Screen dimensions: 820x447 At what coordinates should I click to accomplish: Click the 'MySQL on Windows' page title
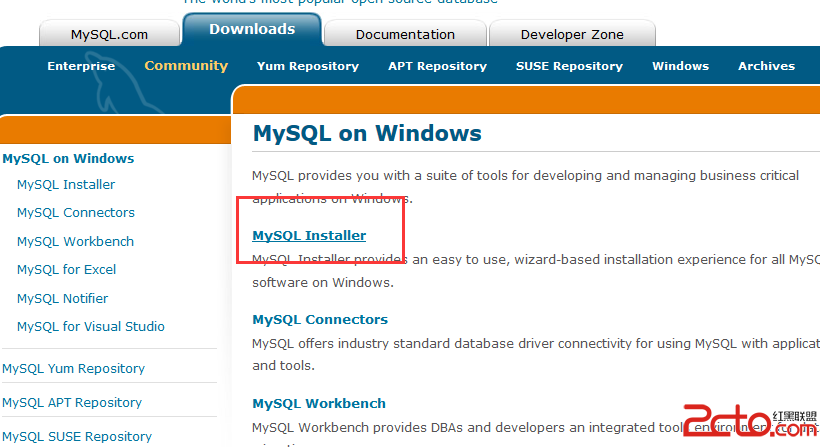(x=367, y=133)
